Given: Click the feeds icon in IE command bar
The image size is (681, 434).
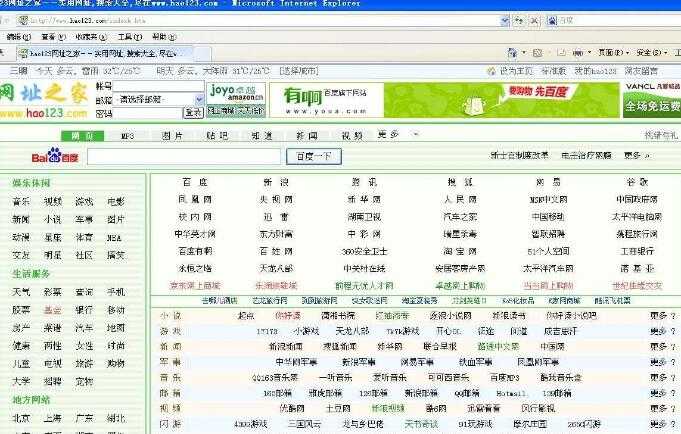Looking at the screenshot, I should coord(538,53).
